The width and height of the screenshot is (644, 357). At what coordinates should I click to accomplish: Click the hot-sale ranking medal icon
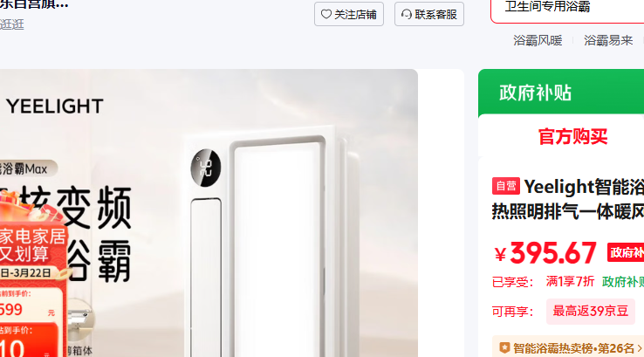(504, 348)
